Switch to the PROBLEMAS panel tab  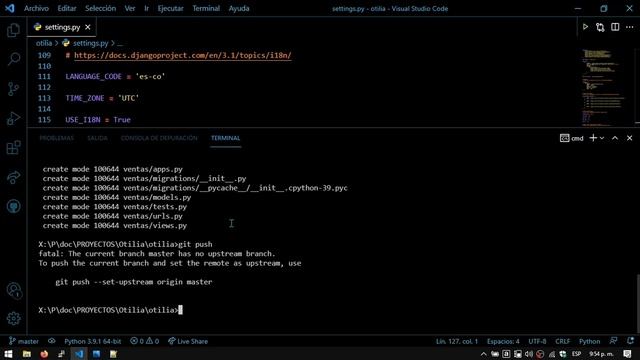(x=57, y=138)
